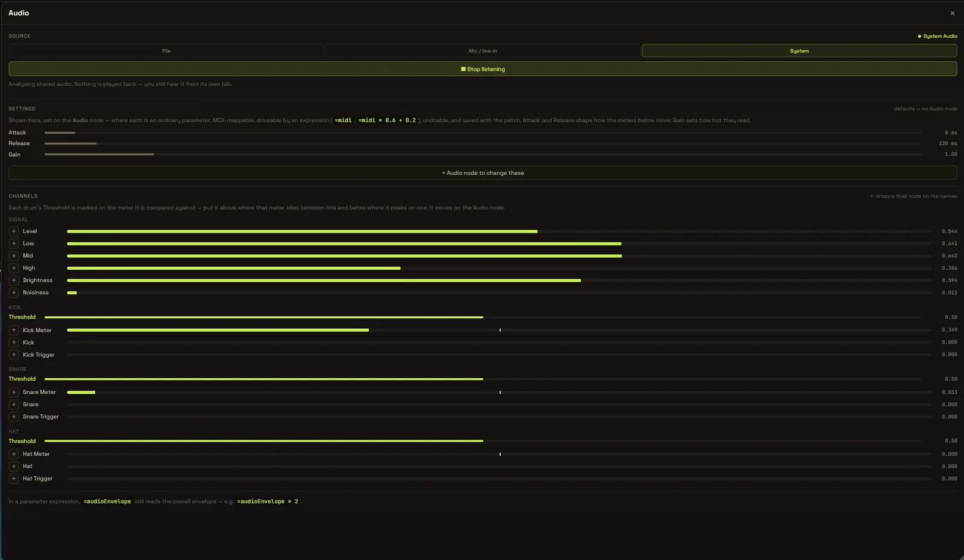Click plus icon beside the Snare row

(14, 405)
